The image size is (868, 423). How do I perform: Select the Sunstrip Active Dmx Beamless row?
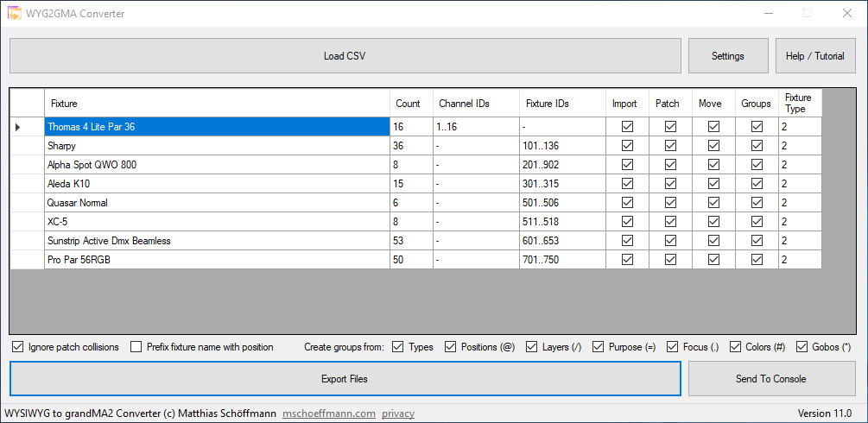(x=216, y=241)
